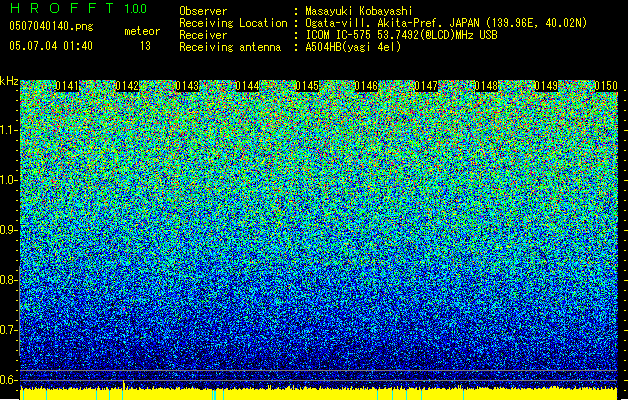Click the 1.1 kHz axis label

coord(7,130)
